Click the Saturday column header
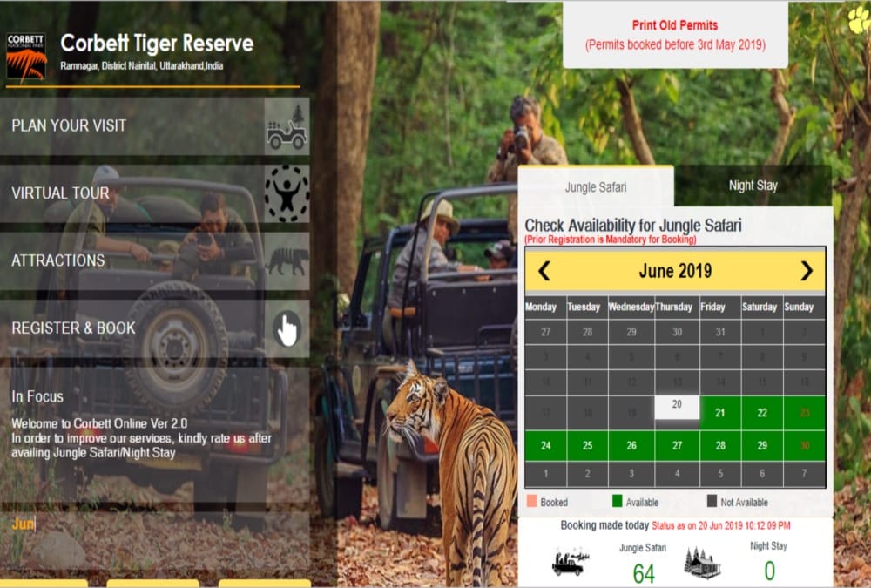The width and height of the screenshot is (871, 588). click(x=762, y=308)
